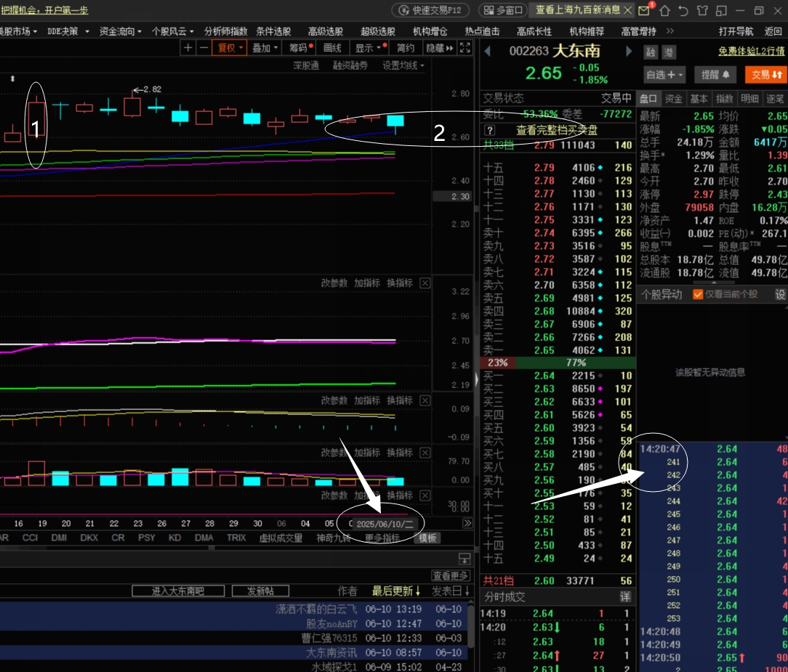Select the TRIX indicator
Screen dimensions: 788x672
click(236, 538)
